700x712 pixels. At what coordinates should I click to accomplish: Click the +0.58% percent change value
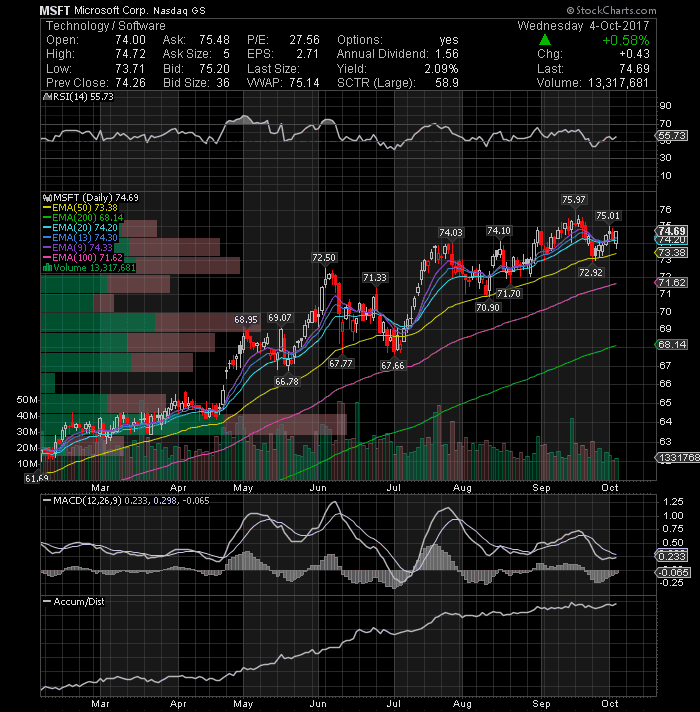tap(626, 40)
